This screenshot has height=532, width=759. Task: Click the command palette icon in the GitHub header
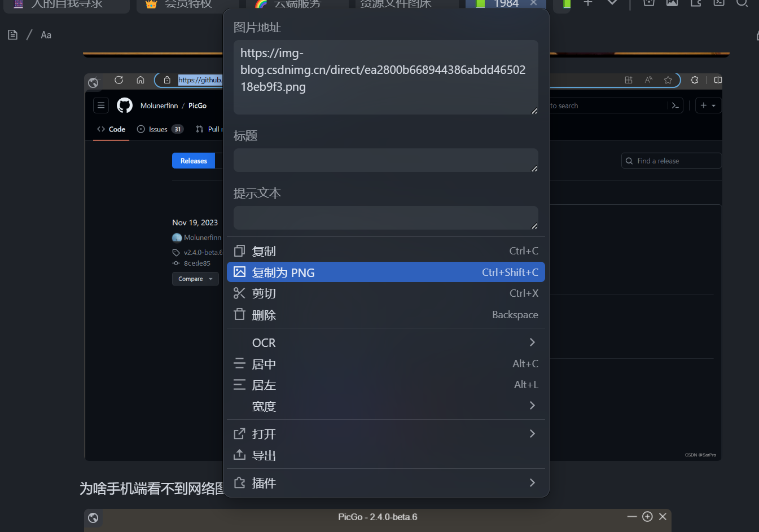coord(675,105)
